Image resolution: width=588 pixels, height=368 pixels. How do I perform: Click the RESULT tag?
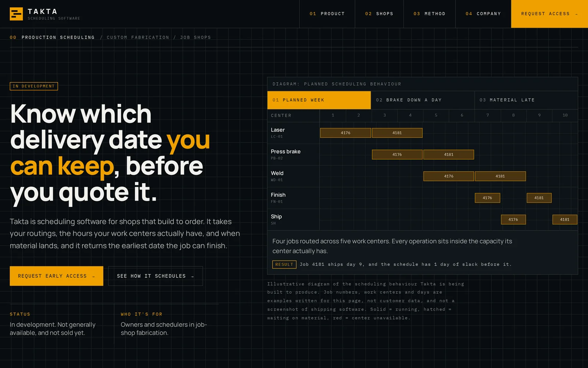pos(284,265)
